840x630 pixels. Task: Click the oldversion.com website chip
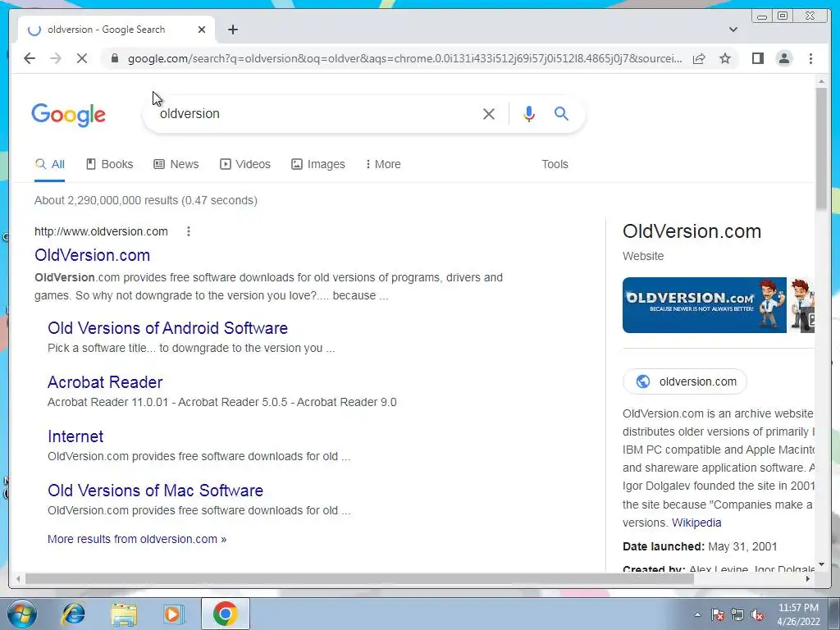685,381
